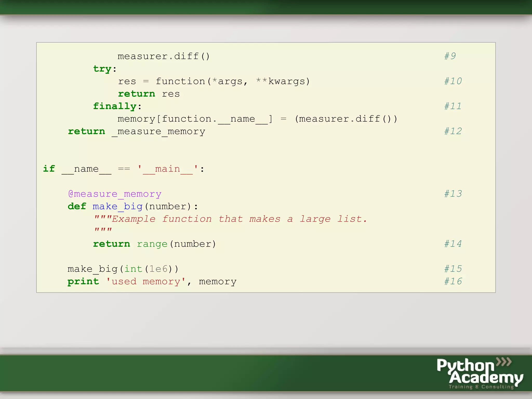Click the '#12' comment marker
532x399 pixels.
[453, 131]
